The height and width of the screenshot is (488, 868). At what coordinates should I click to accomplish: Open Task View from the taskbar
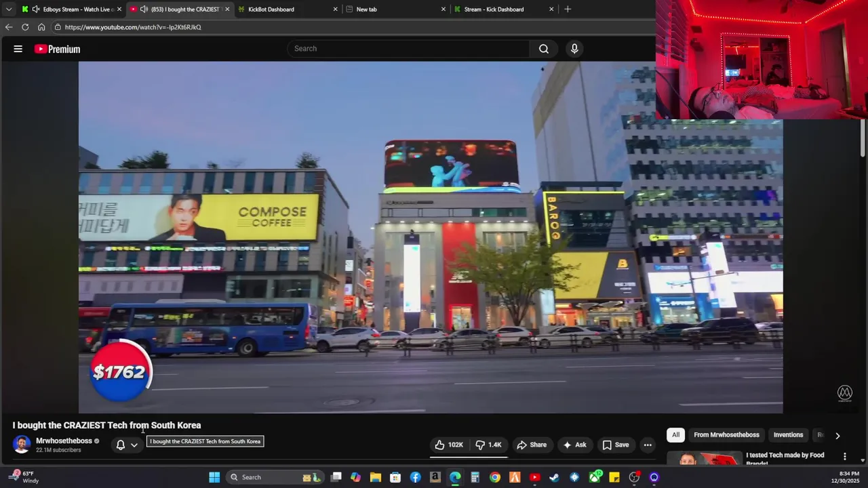336,477
